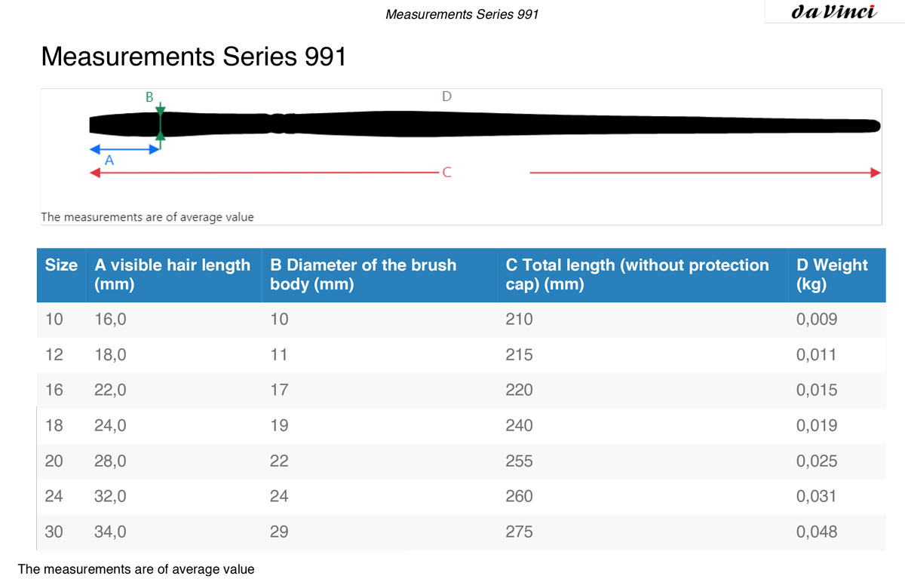Click the red C label on length arrow

(446, 173)
